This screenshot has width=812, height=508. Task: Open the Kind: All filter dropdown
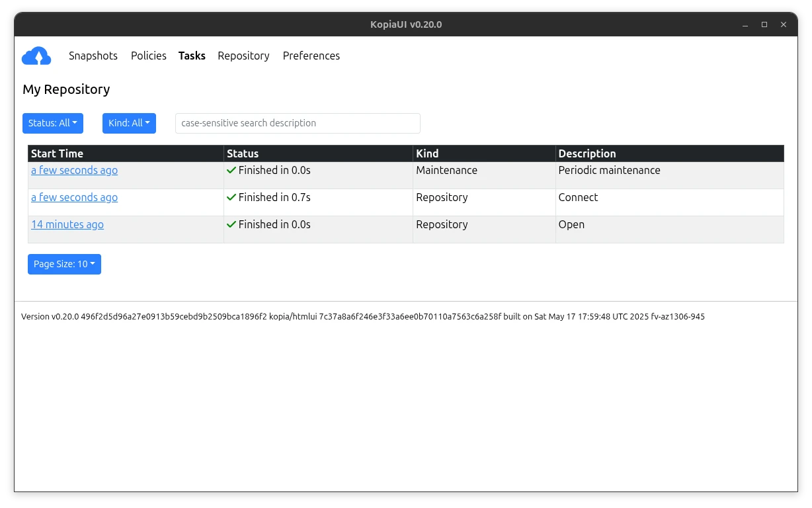(129, 123)
